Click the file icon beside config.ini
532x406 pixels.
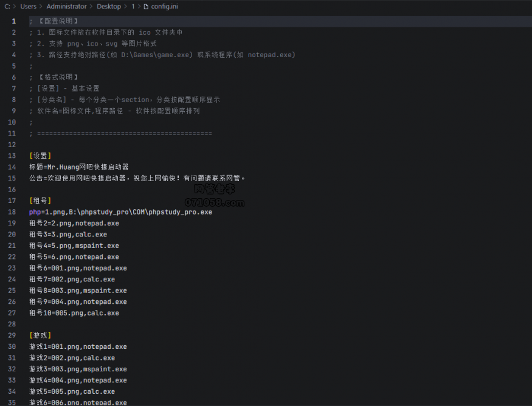pos(146,6)
